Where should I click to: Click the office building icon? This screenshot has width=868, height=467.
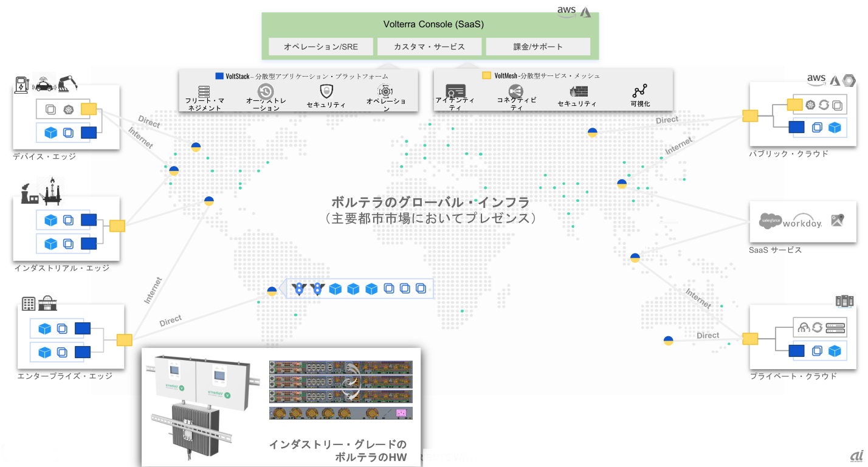click(x=28, y=303)
